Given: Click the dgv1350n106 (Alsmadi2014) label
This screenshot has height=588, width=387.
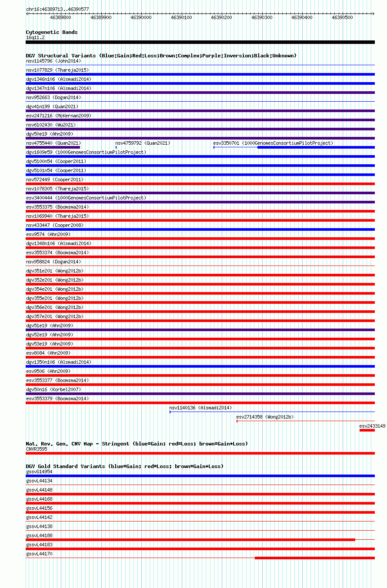Looking at the screenshot, I should tap(59, 362).
